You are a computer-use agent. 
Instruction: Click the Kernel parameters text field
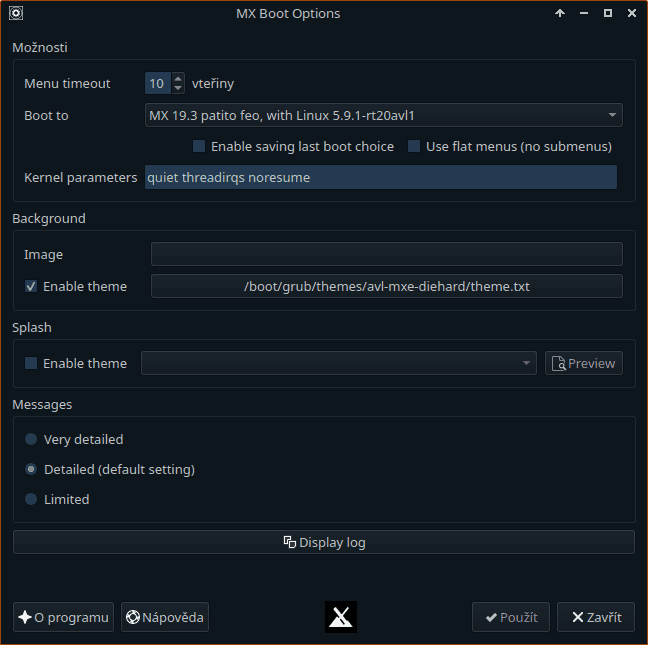click(x=381, y=177)
